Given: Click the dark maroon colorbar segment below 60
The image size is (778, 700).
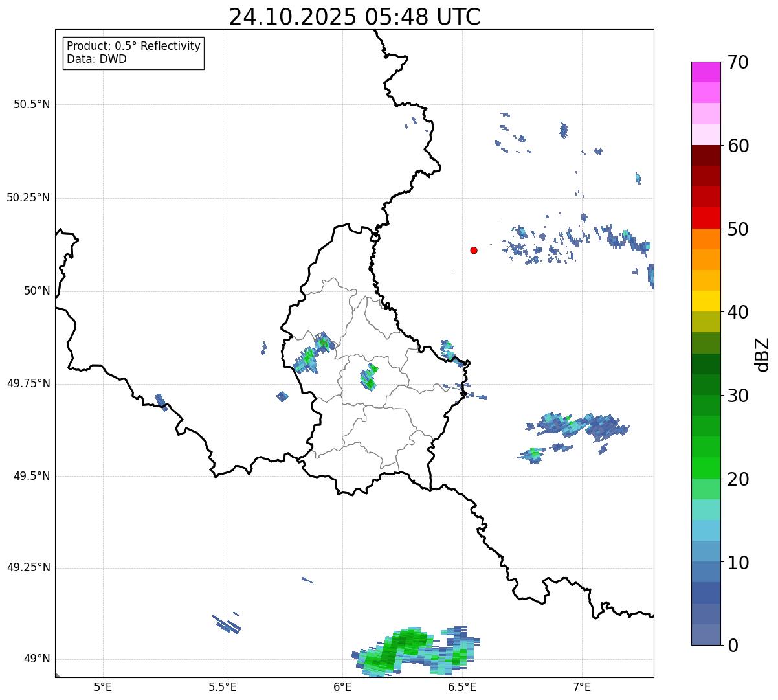Looking at the screenshot, I should coord(706,156).
